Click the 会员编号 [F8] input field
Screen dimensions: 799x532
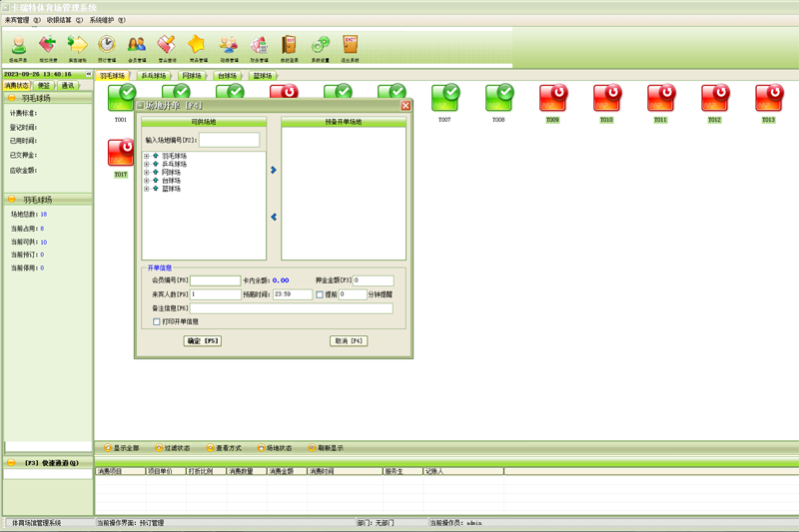pos(215,280)
